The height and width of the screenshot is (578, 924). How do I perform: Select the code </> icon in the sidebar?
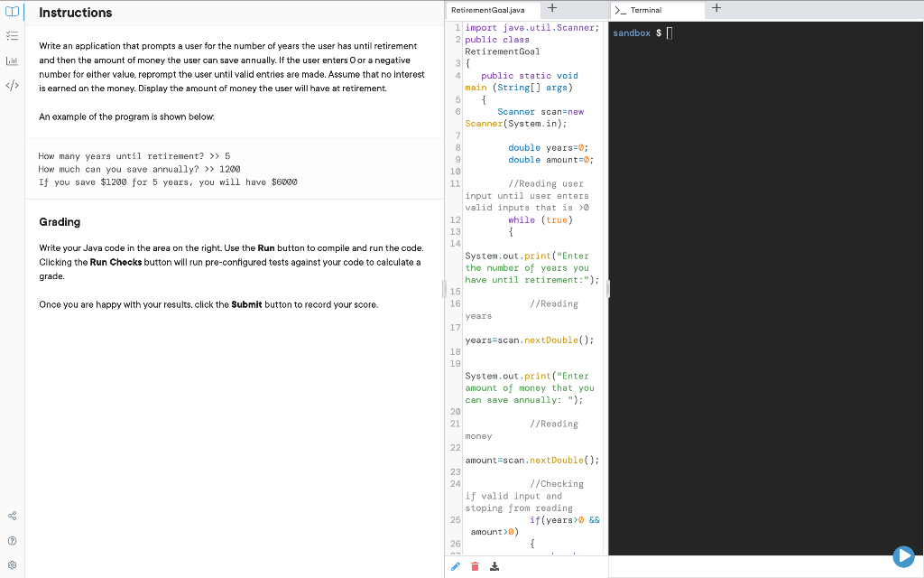pyautogui.click(x=13, y=85)
